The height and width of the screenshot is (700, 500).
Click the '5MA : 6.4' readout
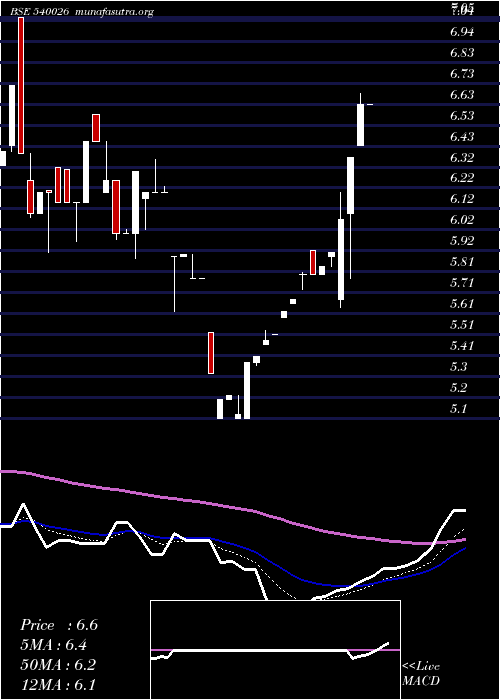[x=54, y=645]
